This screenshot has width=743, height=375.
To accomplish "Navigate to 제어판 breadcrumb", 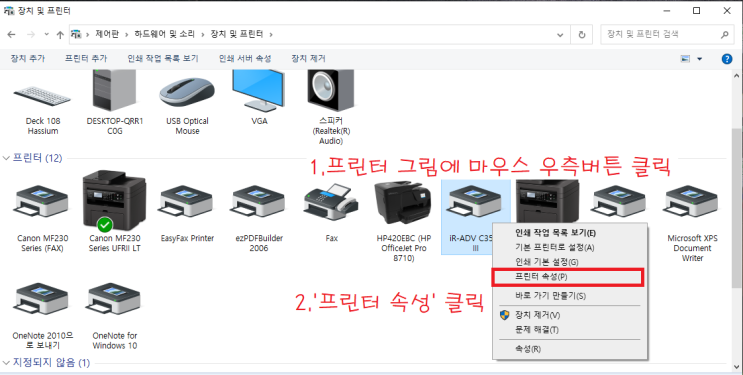I will click(107, 34).
